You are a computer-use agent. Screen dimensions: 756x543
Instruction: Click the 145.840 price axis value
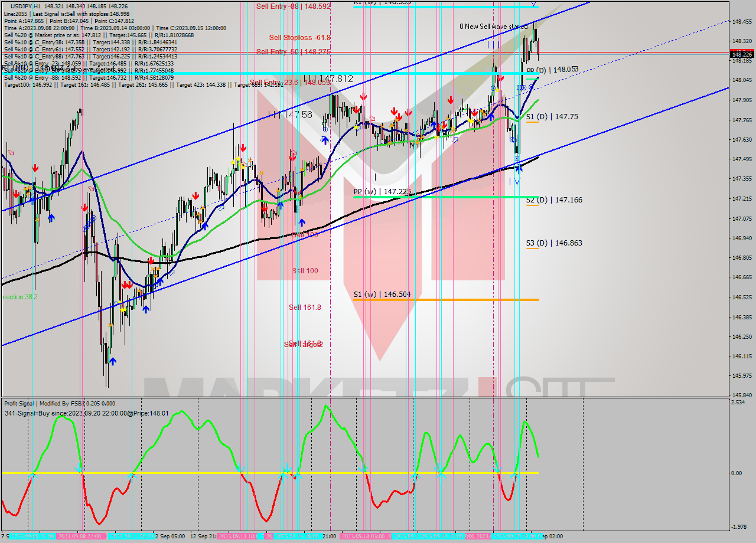742,395
